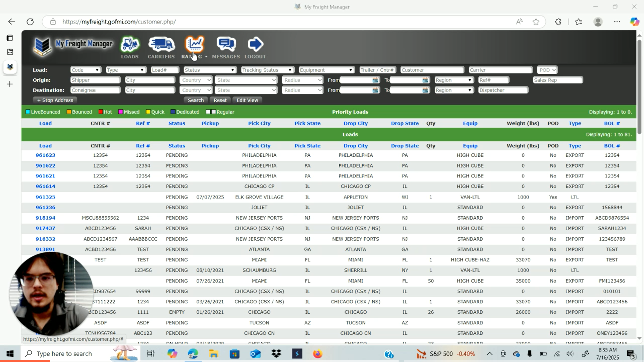Expand the Tracking Status dropdown
The width and height of the screenshot is (644, 362).
(x=267, y=70)
